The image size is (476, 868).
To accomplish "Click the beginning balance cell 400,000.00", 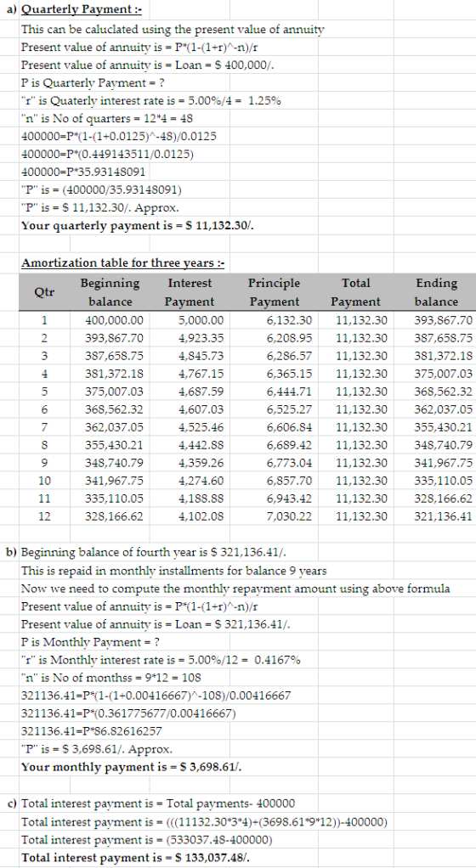I will 114,320.
